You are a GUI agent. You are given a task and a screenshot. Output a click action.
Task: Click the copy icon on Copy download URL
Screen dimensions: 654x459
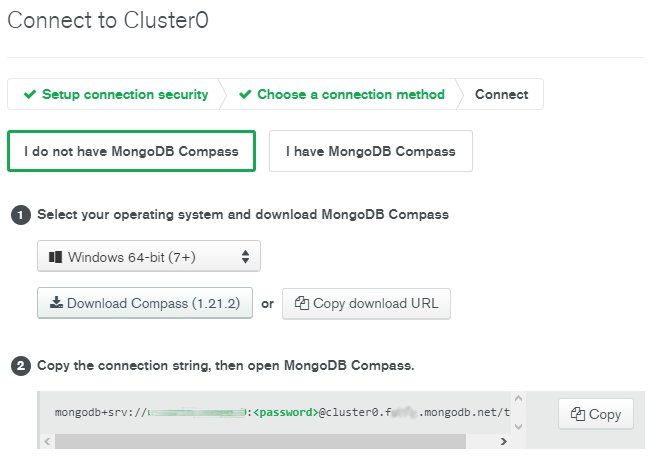[301, 303]
